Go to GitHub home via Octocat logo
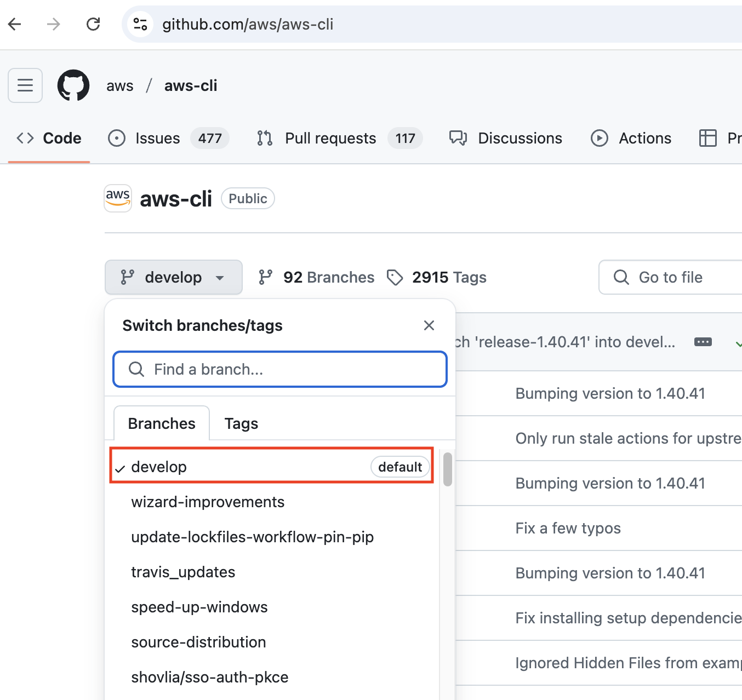This screenshot has width=742, height=700. [x=73, y=85]
